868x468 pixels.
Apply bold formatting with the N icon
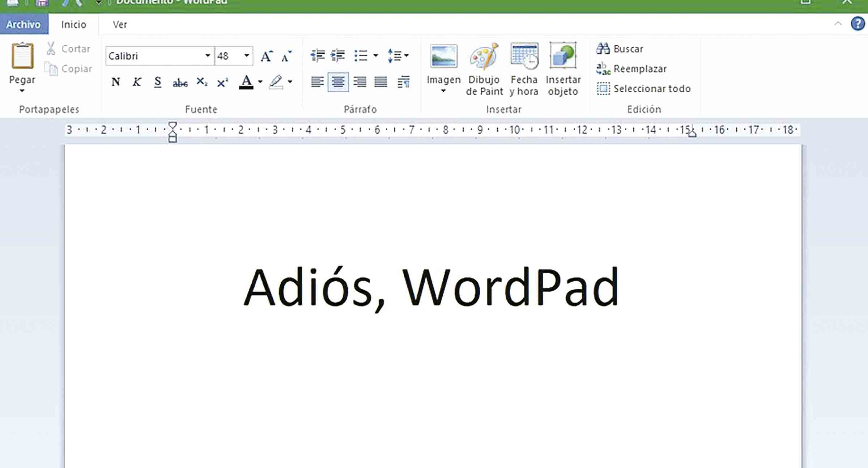(x=115, y=82)
